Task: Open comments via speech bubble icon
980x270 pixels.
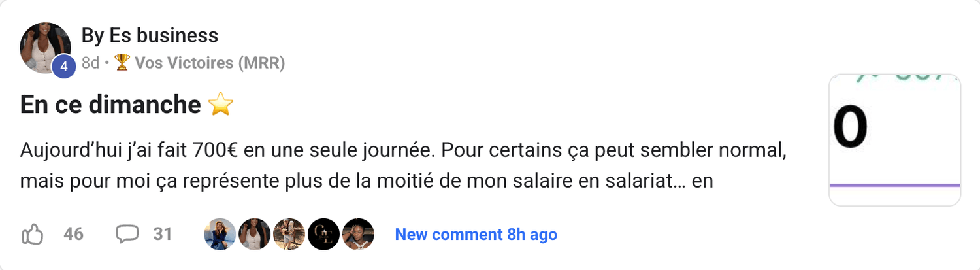Action: 127,234
